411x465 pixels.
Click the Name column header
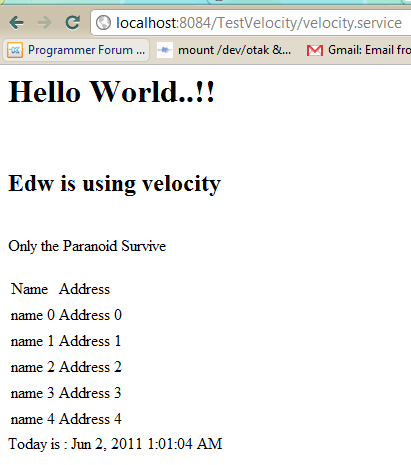[x=29, y=289]
